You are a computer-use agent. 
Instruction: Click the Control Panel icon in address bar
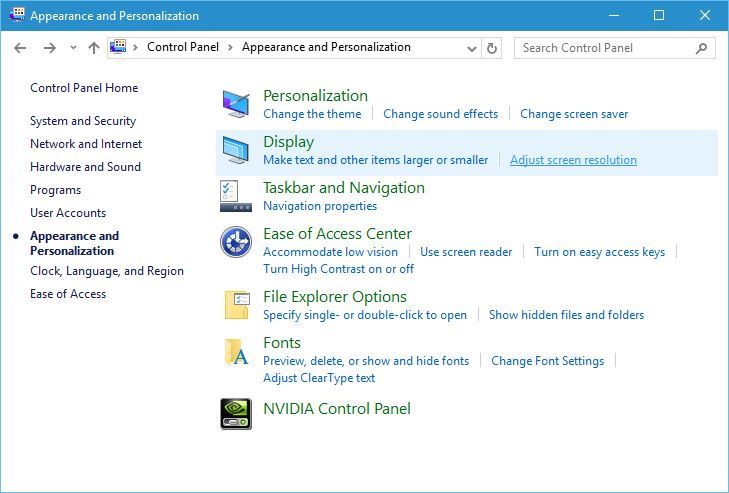[118, 47]
